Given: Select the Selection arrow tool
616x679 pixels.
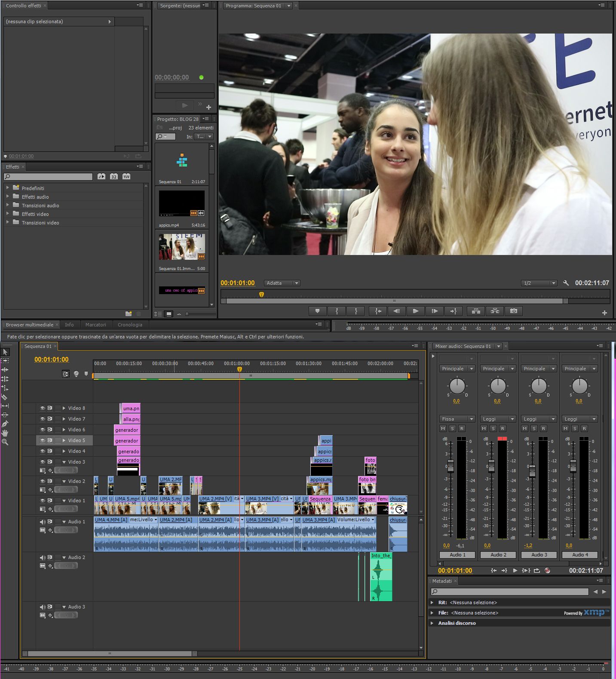Looking at the screenshot, I should pyautogui.click(x=5, y=352).
